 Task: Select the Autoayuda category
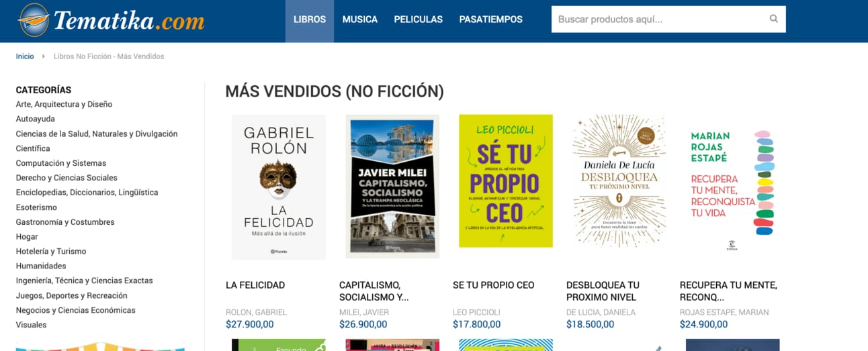coord(36,119)
